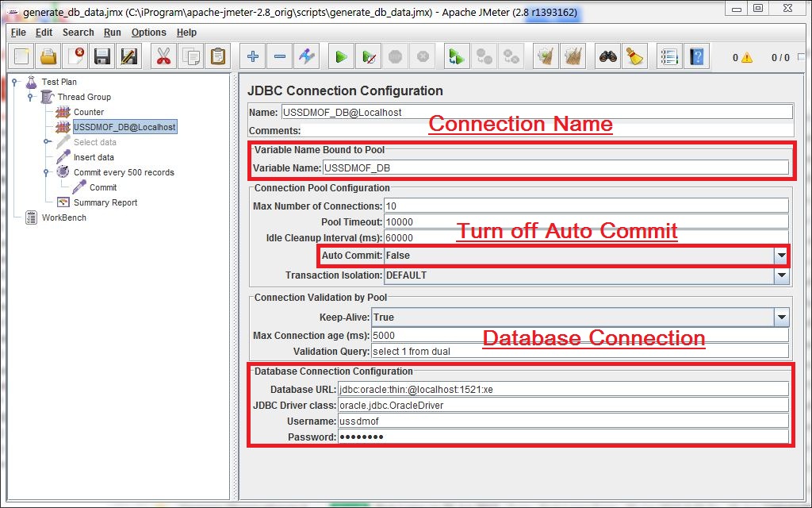
Task: Open the Options menu
Action: tap(148, 32)
